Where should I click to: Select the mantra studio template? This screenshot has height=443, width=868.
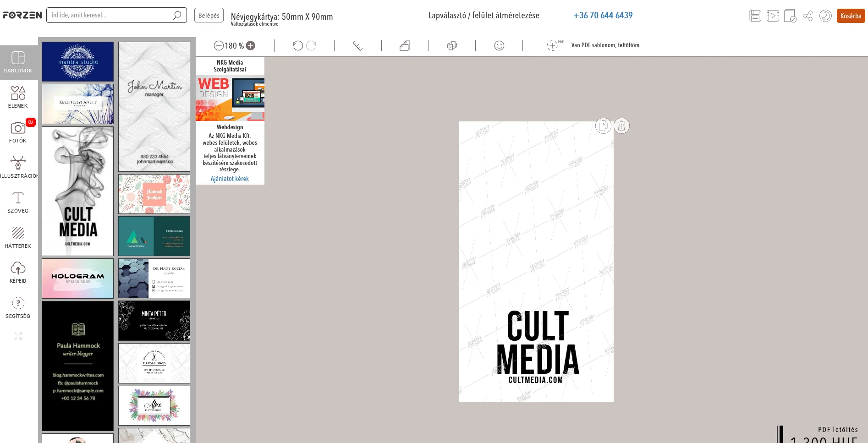click(x=77, y=61)
